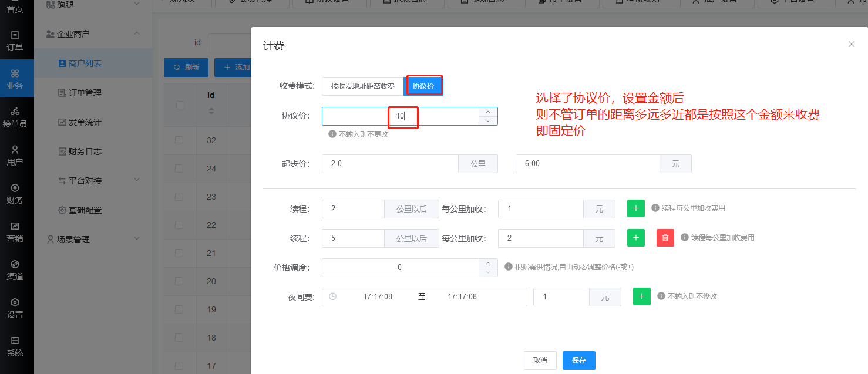Open the 渠道 section in dark sidebar
This screenshot has height=374, width=868.
tap(16, 270)
